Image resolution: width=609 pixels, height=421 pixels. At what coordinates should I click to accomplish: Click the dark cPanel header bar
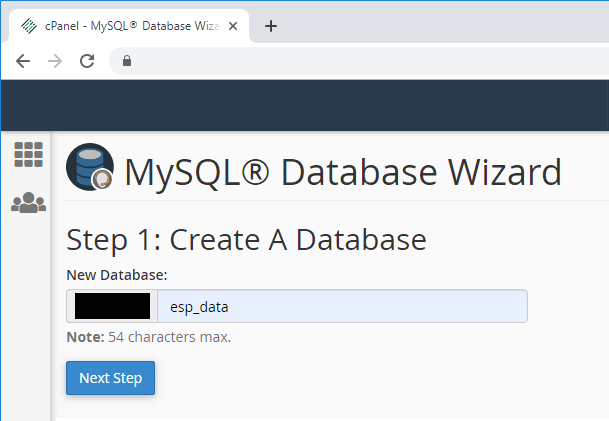[304, 106]
